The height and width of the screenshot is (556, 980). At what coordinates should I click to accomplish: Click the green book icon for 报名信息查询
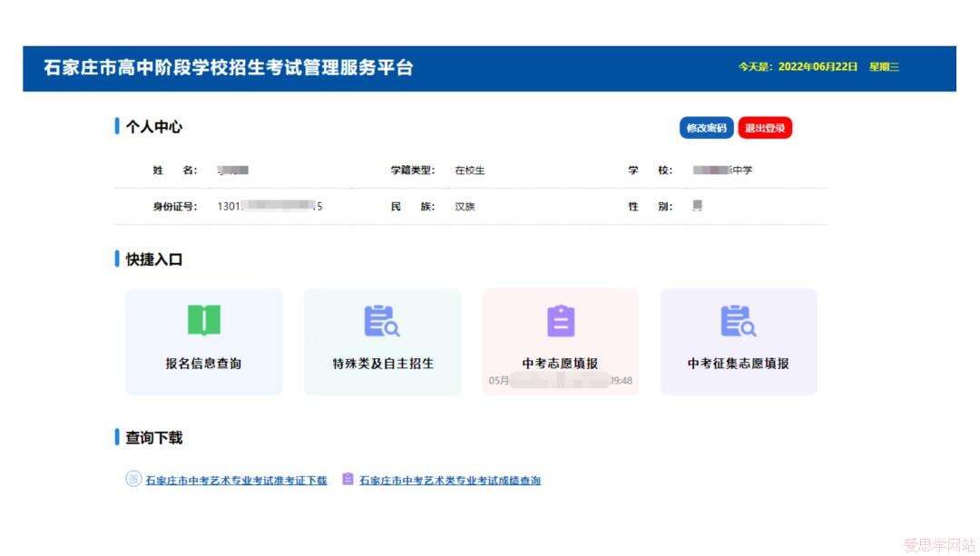(x=203, y=320)
